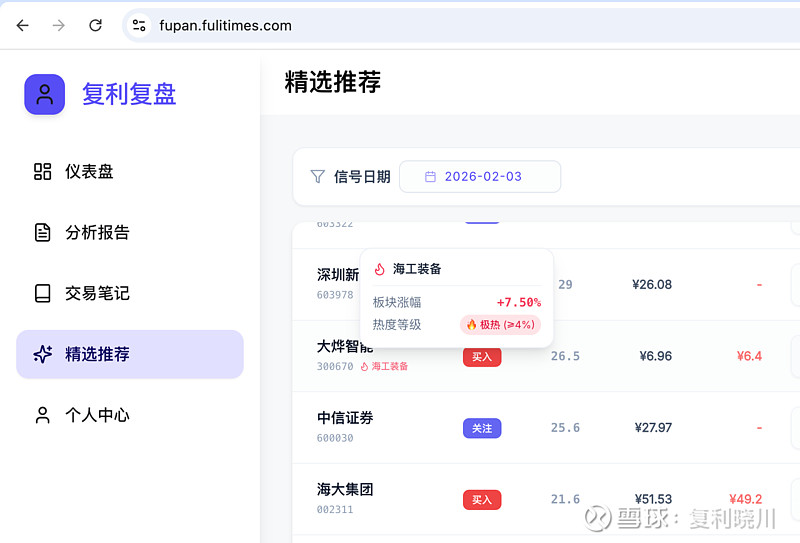Click stock code 603978

tap(335, 295)
